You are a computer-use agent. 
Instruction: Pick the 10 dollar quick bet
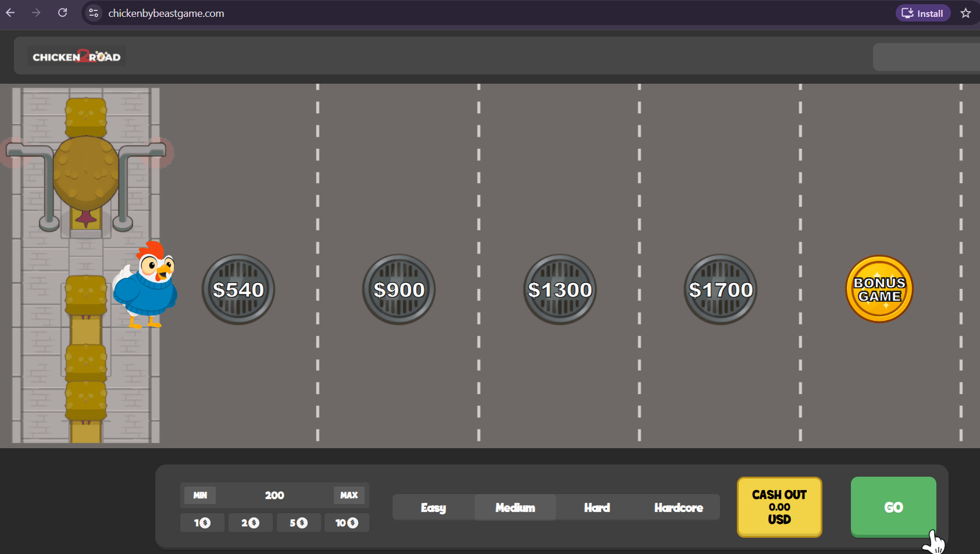pyautogui.click(x=347, y=523)
